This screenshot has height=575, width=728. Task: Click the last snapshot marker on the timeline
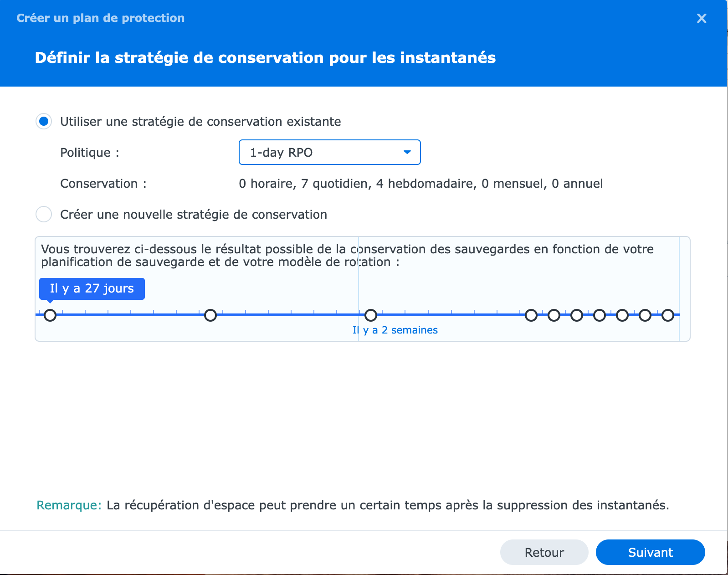(x=668, y=315)
